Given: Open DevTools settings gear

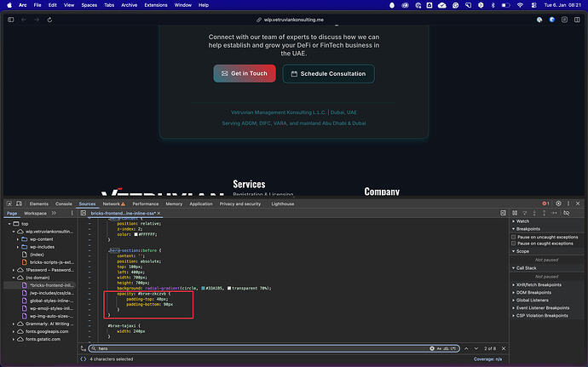Looking at the screenshot, I should click(558, 204).
